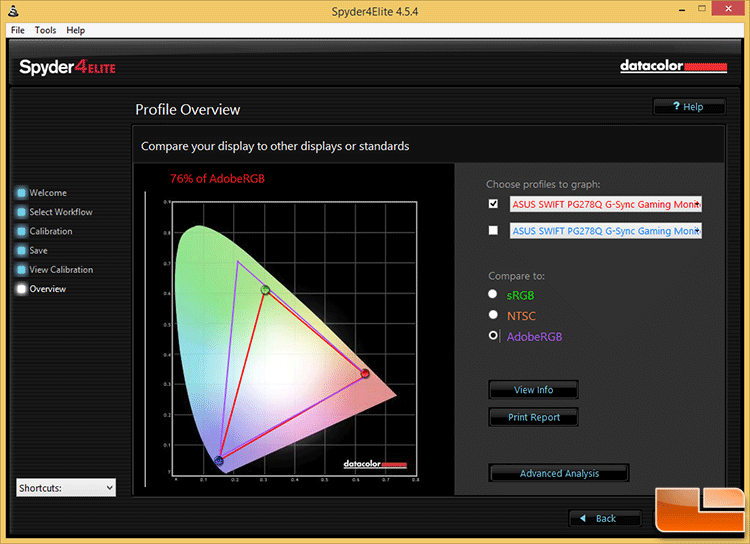Open the red ASUS SWIFT profile dropdown

pos(606,204)
